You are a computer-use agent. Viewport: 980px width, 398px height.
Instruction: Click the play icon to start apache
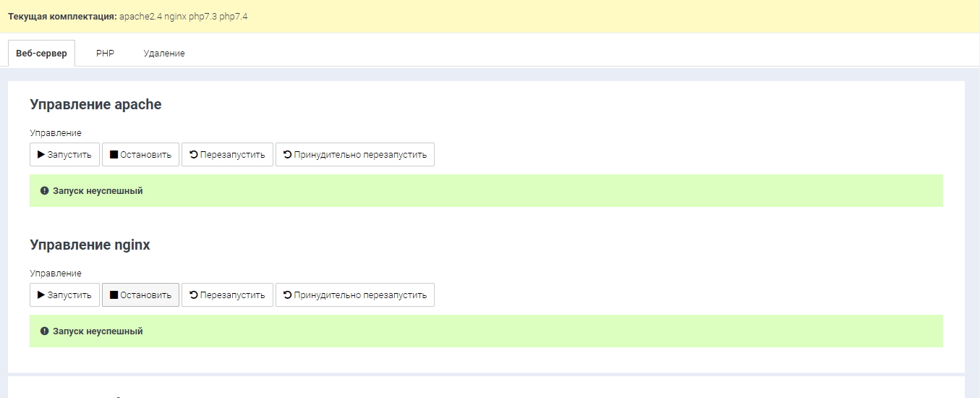[x=41, y=155]
